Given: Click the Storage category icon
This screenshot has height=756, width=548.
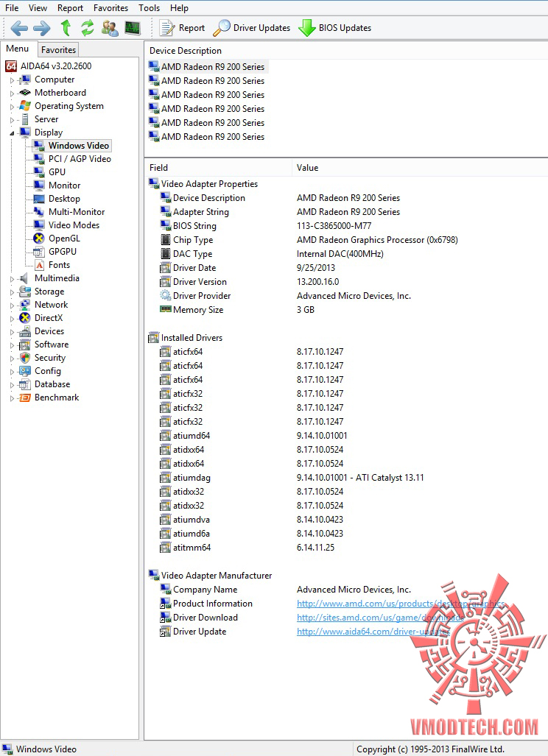Looking at the screenshot, I should pos(24,292).
